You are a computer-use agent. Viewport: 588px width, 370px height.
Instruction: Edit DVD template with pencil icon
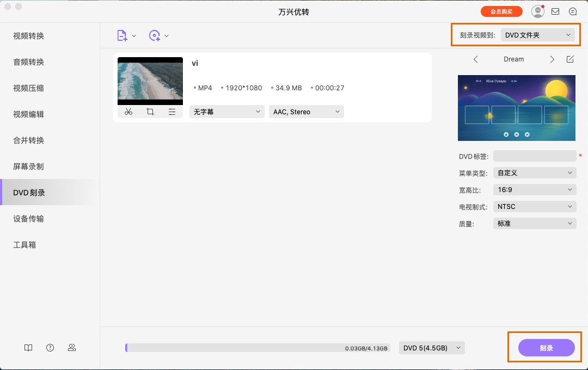point(570,59)
